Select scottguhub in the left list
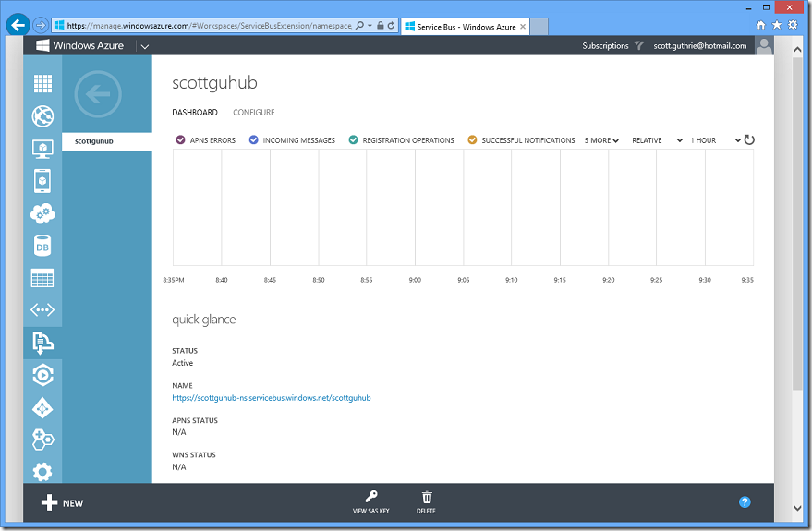Image resolution: width=812 pixels, height=531 pixels. (x=107, y=140)
